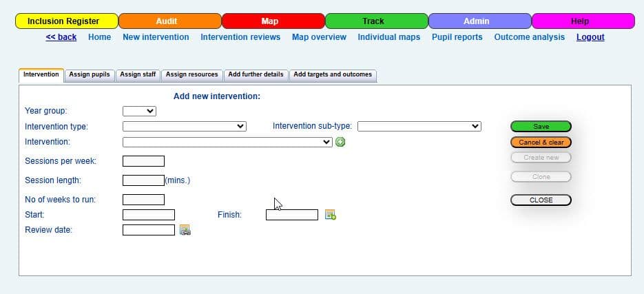
Task: Select the red Map menu
Action: click(x=273, y=21)
